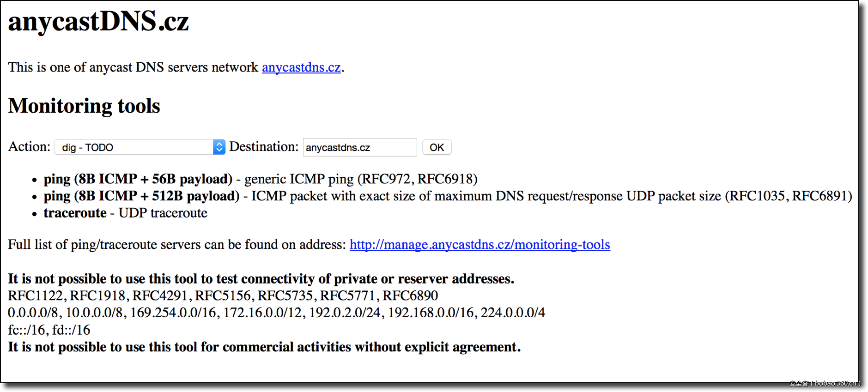Click the line listing RFC1122 through RFC6890
This screenshot has width=868, height=392.
pos(223,296)
